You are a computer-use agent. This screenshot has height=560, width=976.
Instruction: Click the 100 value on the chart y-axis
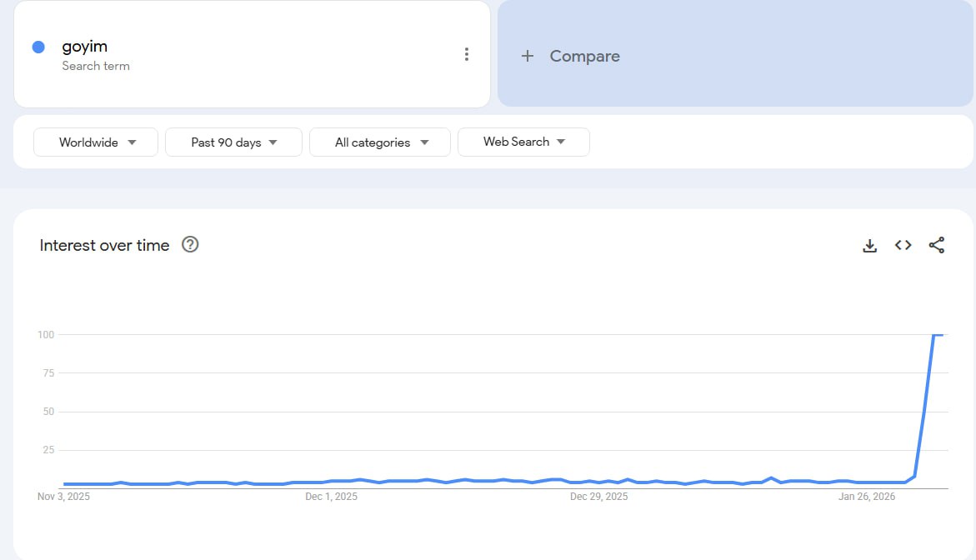point(46,334)
